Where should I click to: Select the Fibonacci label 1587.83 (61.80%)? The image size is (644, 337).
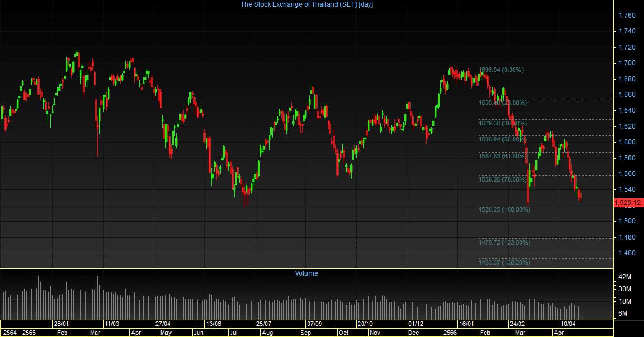[502, 156]
